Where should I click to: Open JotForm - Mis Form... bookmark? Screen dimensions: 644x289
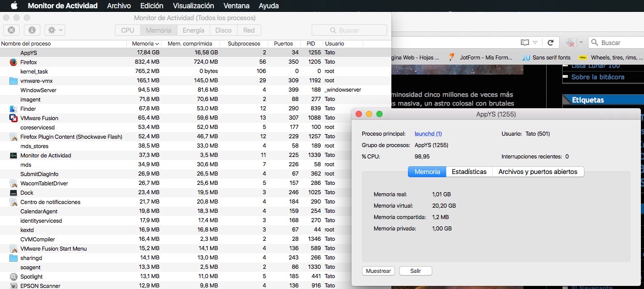(481, 57)
